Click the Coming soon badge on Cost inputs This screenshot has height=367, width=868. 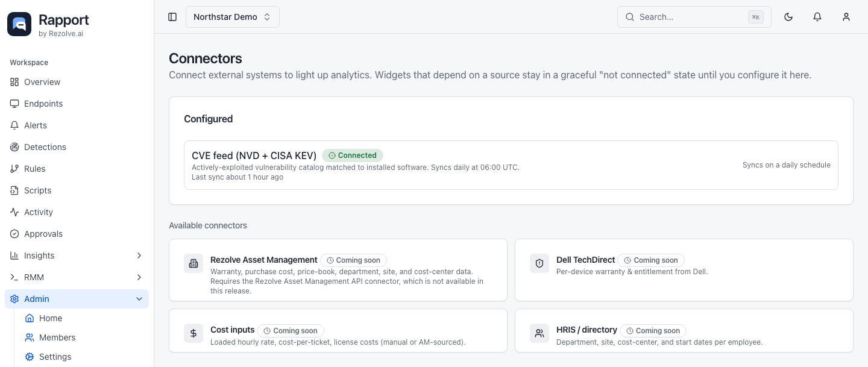point(291,331)
